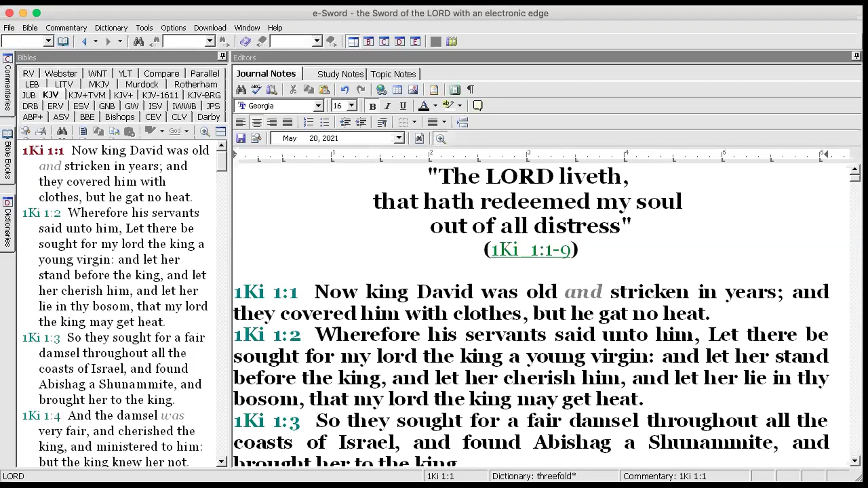Click the Bible pane scrollbar down arrow
The height and width of the screenshot is (488, 868).
point(221,462)
